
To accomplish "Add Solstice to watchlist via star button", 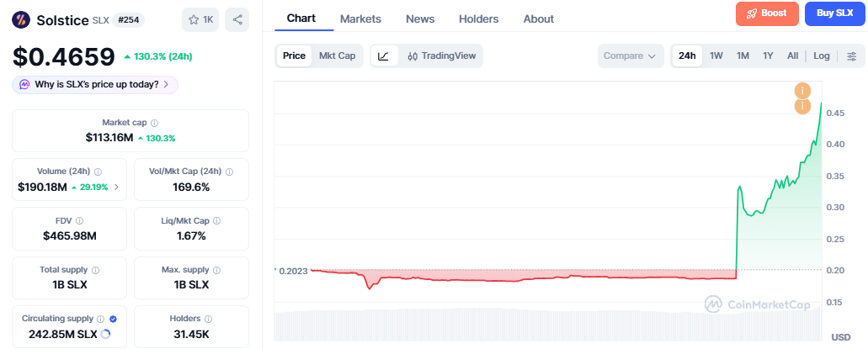I will tap(200, 20).
